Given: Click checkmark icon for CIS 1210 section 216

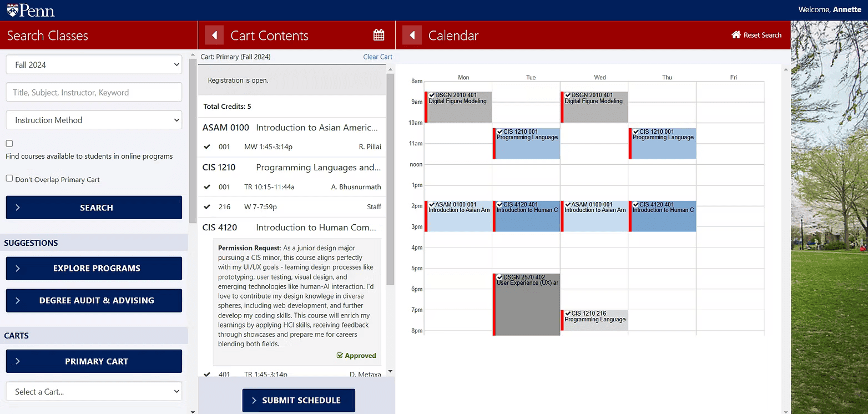Looking at the screenshot, I should click(207, 207).
